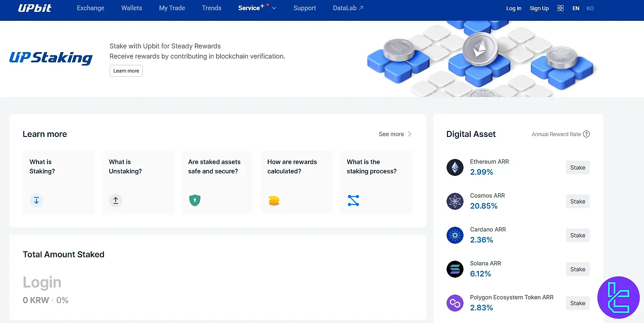644x323 pixels.
Task: Switch language to KO
Action: pos(590,8)
